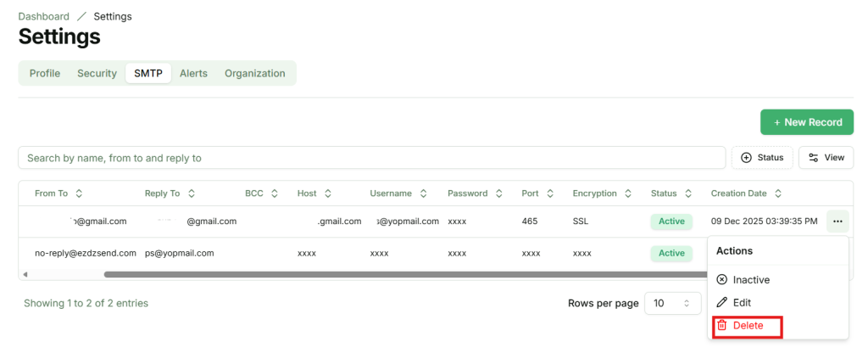This screenshot has height=359, width=868.
Task: Sort by the From To column arrows
Action: pyautogui.click(x=79, y=194)
